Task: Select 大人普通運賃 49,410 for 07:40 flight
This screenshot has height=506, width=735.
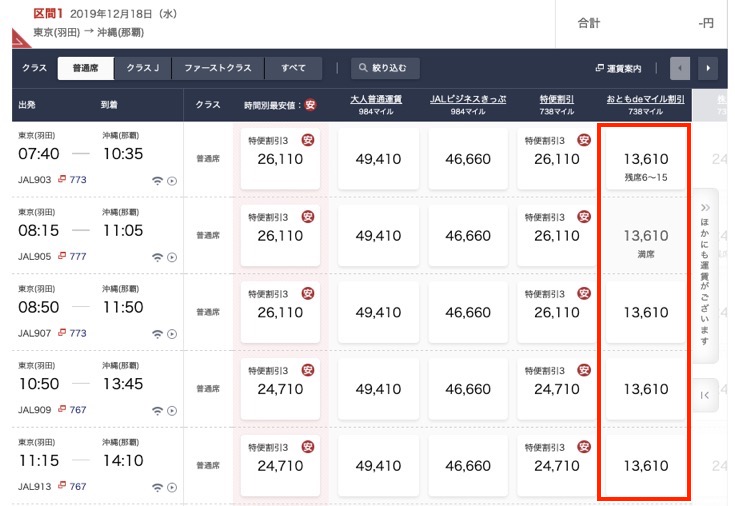Action: point(378,159)
